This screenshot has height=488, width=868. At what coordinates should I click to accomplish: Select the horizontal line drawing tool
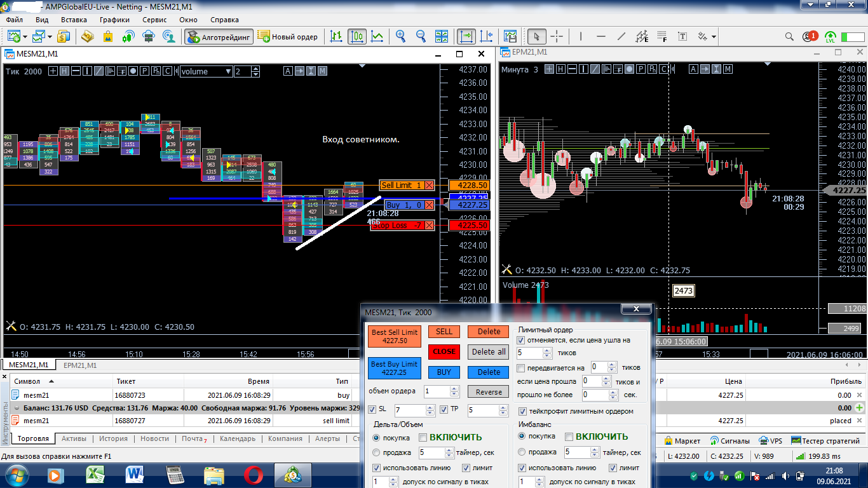click(601, 36)
